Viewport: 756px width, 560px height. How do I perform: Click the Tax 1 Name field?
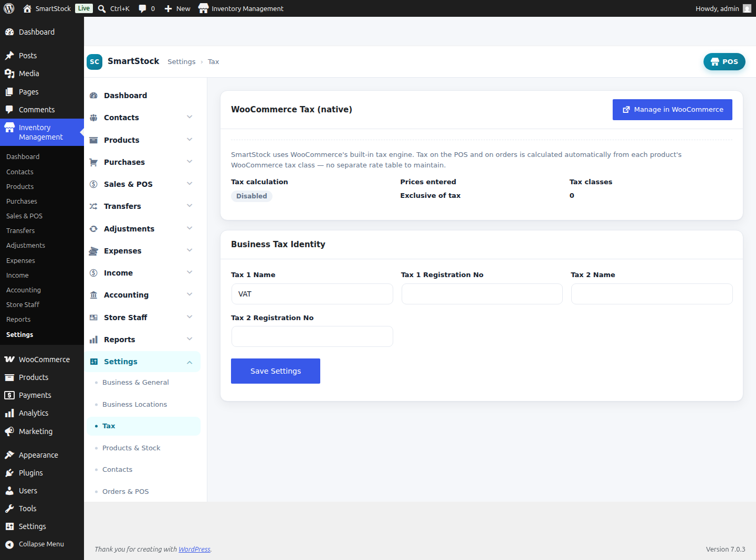312,294
